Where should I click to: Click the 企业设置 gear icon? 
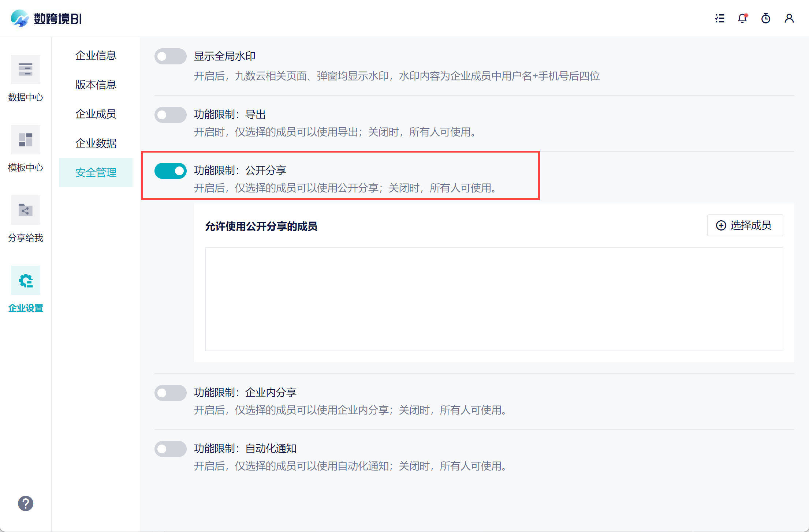pos(26,280)
